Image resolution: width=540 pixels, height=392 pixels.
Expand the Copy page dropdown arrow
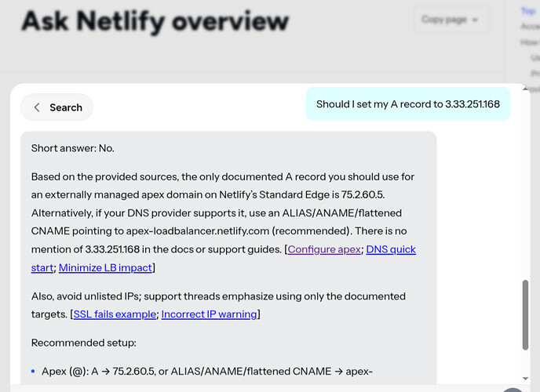(476, 20)
